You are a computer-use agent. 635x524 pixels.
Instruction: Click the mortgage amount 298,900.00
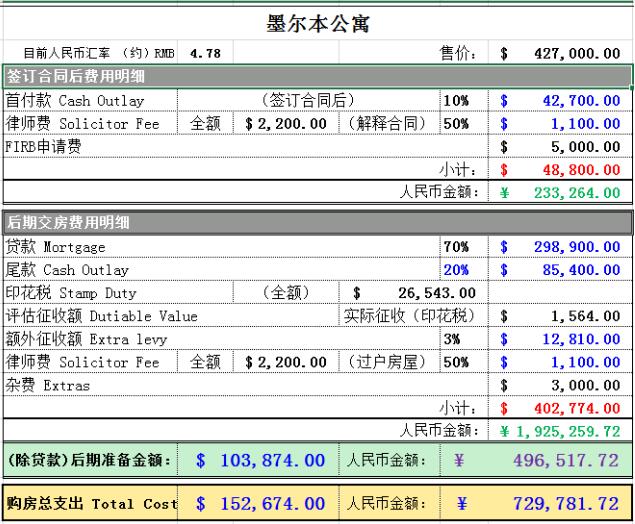(576, 246)
